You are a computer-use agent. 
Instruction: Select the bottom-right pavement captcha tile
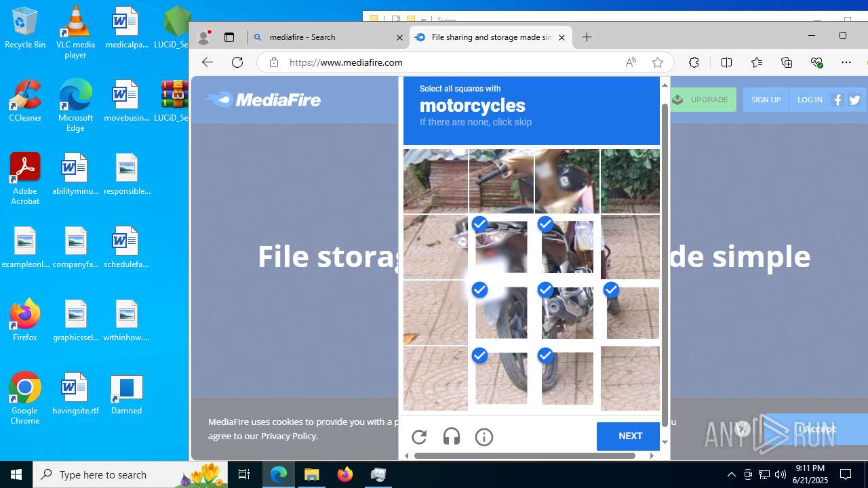pyautogui.click(x=630, y=378)
